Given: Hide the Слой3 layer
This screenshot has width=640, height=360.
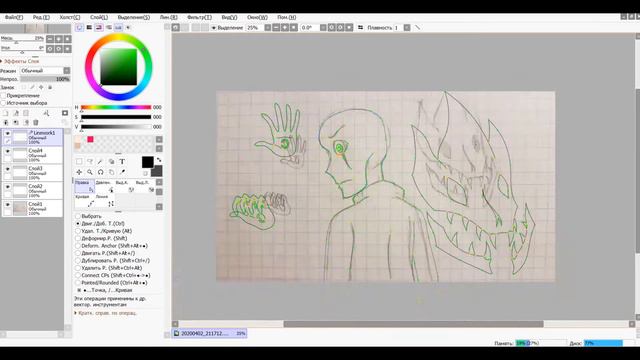Looking at the screenshot, I should 7,169.
